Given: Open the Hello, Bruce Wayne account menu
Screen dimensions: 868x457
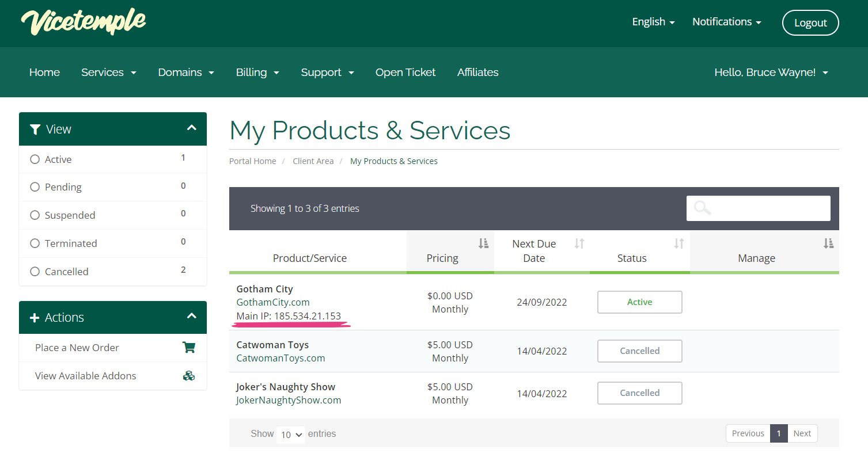Looking at the screenshot, I should pyautogui.click(x=771, y=73).
